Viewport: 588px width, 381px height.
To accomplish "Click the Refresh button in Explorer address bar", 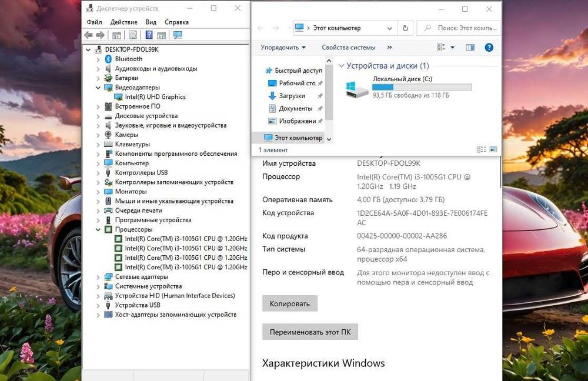I will point(405,28).
